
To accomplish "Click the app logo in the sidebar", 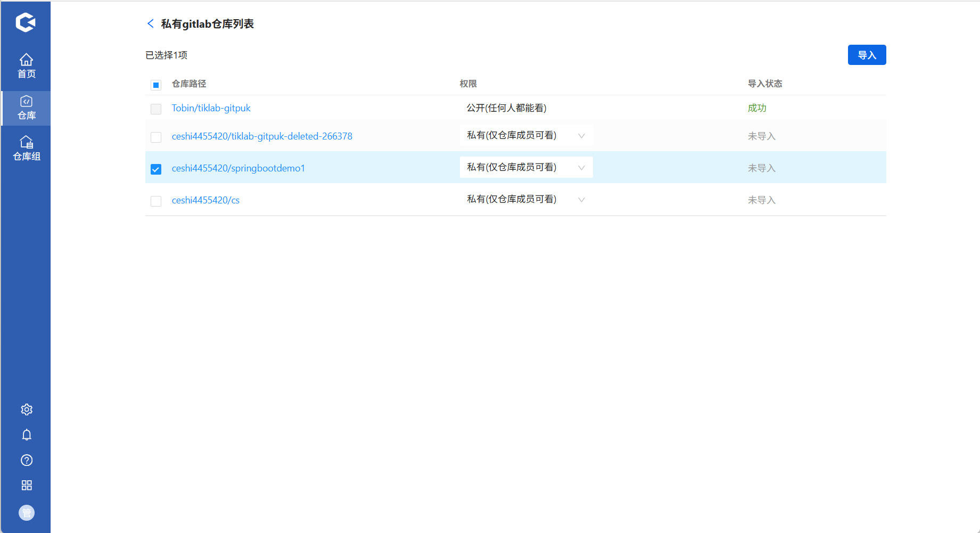I will tap(26, 22).
